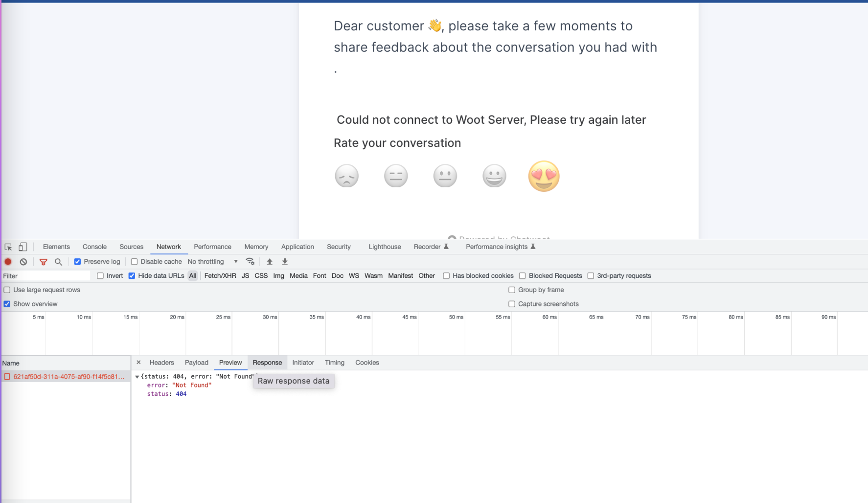Select the 621af50d failed request row
The image size is (868, 503).
(66, 377)
